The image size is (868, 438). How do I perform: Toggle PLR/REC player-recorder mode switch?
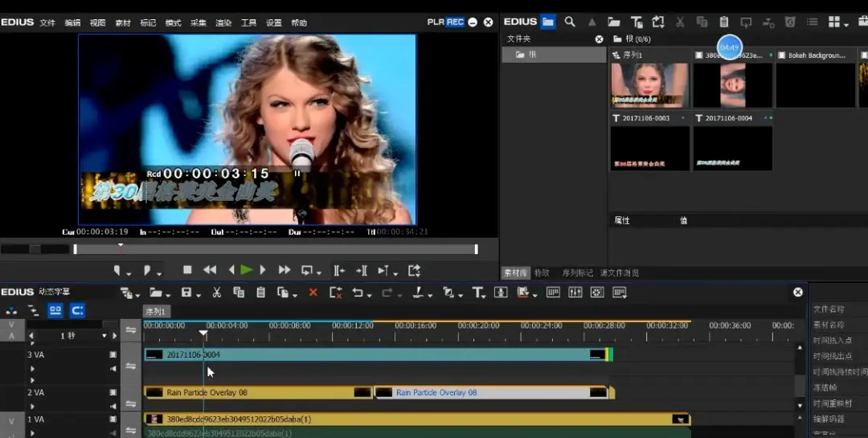click(445, 23)
